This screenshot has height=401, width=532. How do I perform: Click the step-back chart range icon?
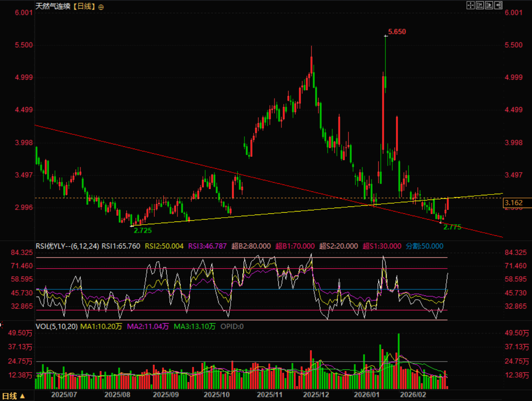[480, 5]
